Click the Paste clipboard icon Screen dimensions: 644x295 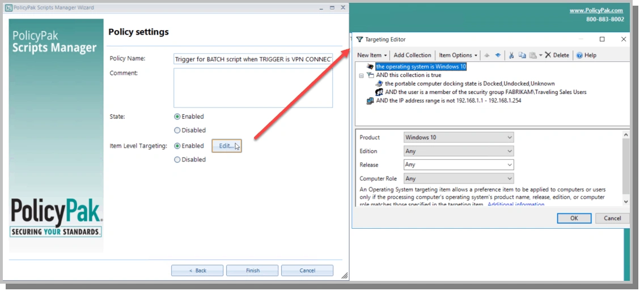pyautogui.click(x=533, y=55)
